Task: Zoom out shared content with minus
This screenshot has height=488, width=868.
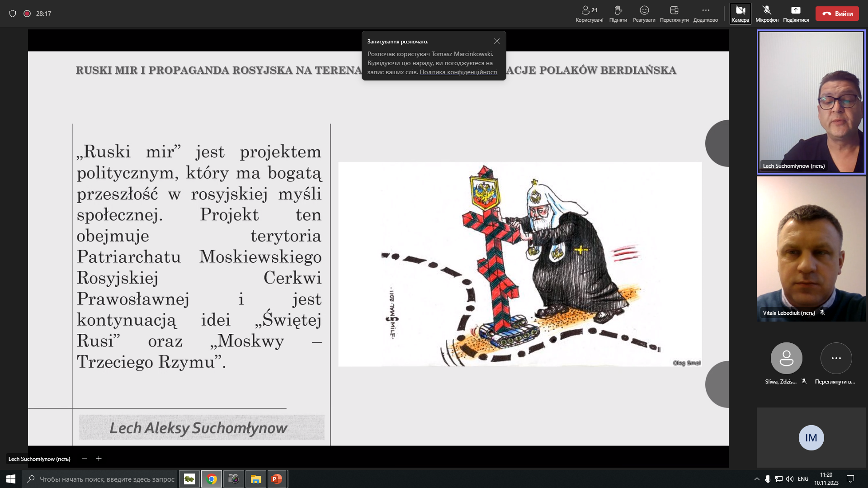Action: [85, 459]
